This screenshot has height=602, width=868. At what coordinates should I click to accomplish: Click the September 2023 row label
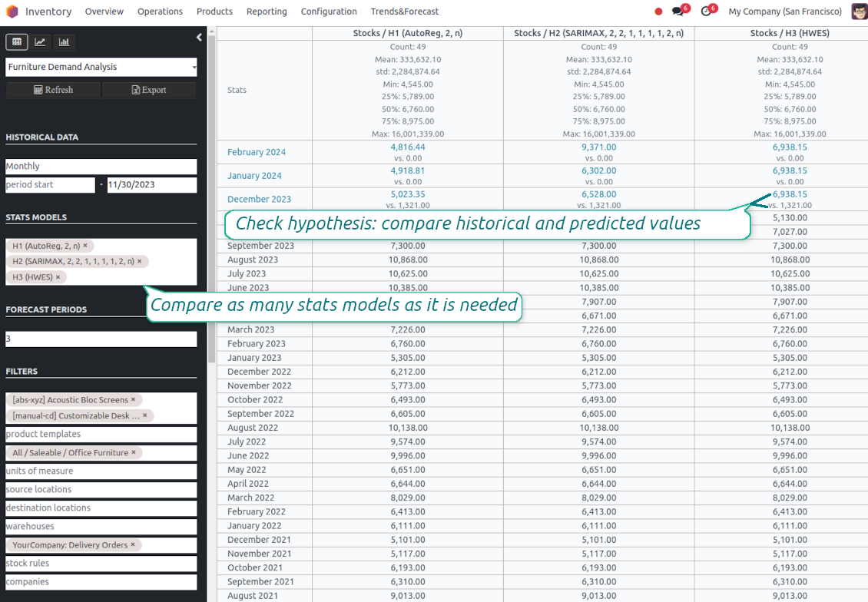[260, 246]
